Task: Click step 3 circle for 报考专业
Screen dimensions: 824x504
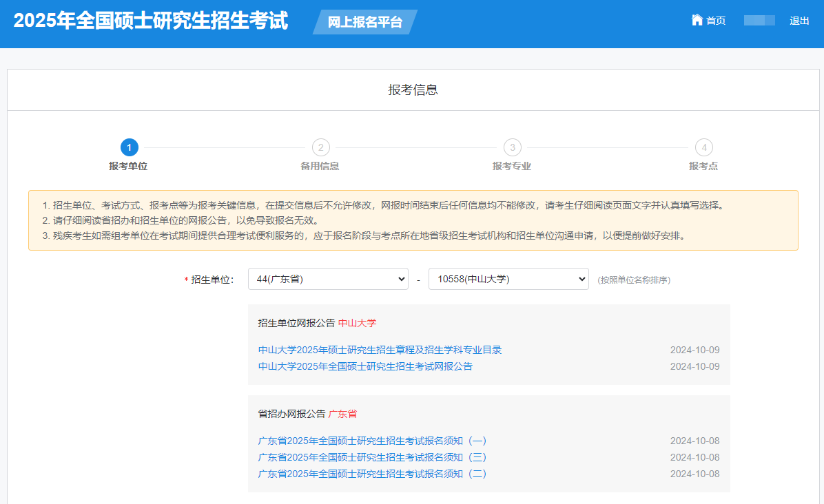Action: click(512, 147)
